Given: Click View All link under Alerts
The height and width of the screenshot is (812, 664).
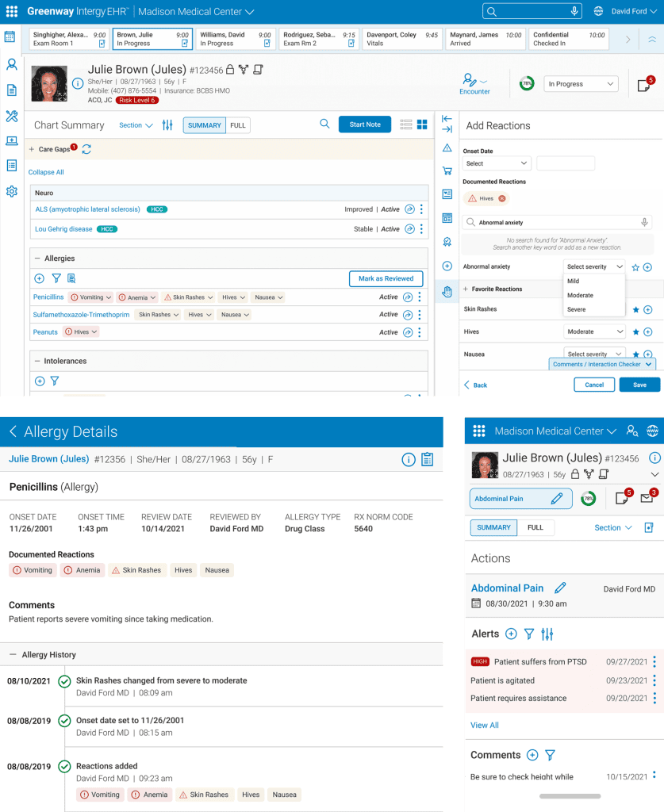Looking at the screenshot, I should [484, 725].
